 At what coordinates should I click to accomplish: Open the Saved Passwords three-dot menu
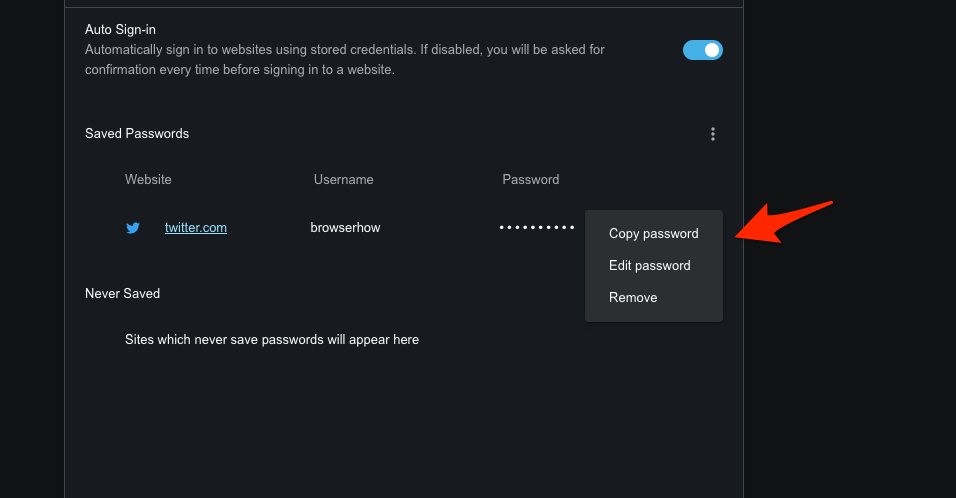tap(713, 134)
